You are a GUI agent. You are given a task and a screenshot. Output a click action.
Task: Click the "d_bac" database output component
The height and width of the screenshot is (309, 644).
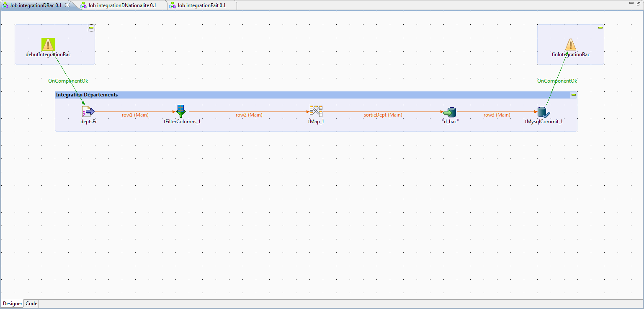(x=450, y=112)
